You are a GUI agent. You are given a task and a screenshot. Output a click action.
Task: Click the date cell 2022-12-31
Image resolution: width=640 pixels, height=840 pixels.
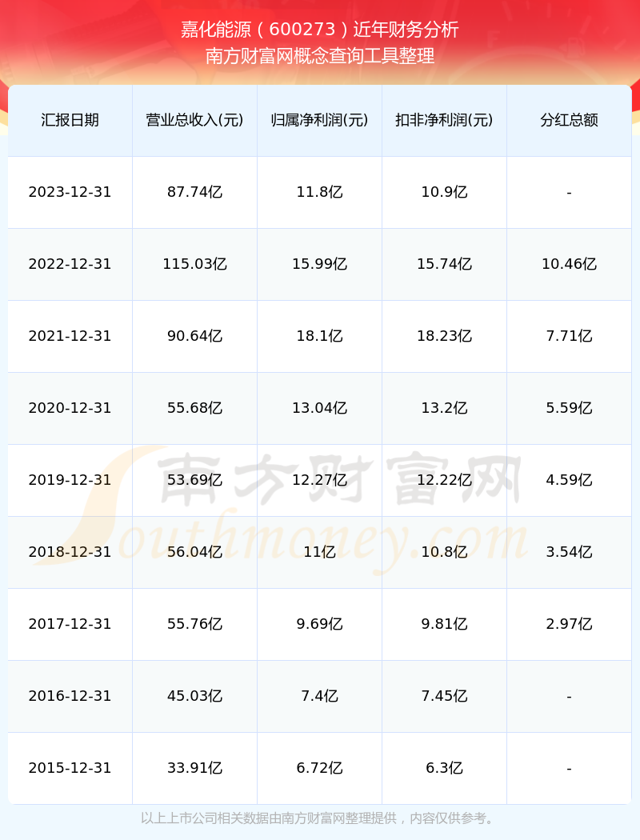(x=70, y=264)
